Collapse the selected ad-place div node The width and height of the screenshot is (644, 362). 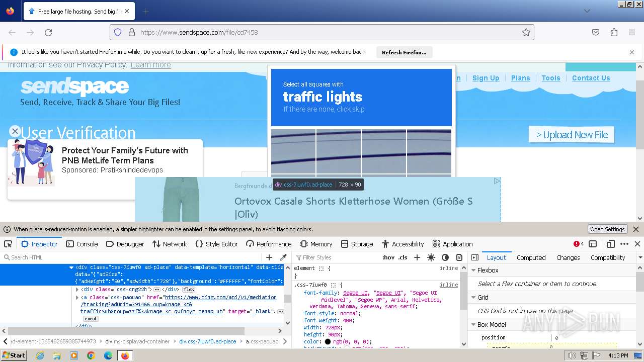tap(71, 267)
